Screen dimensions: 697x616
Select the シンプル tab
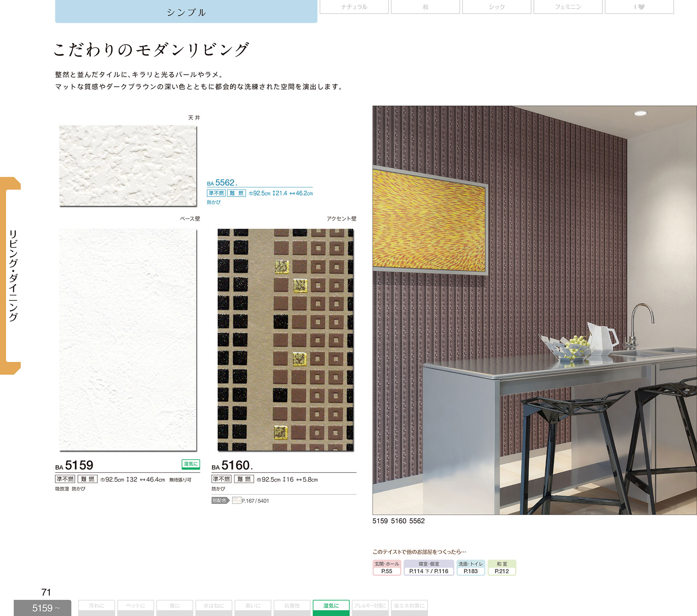tap(186, 12)
